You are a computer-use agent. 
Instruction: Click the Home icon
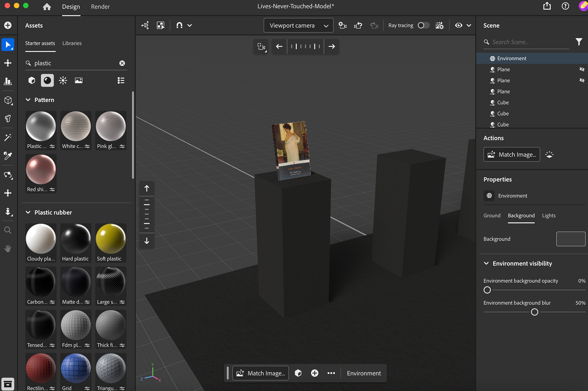[x=47, y=7]
